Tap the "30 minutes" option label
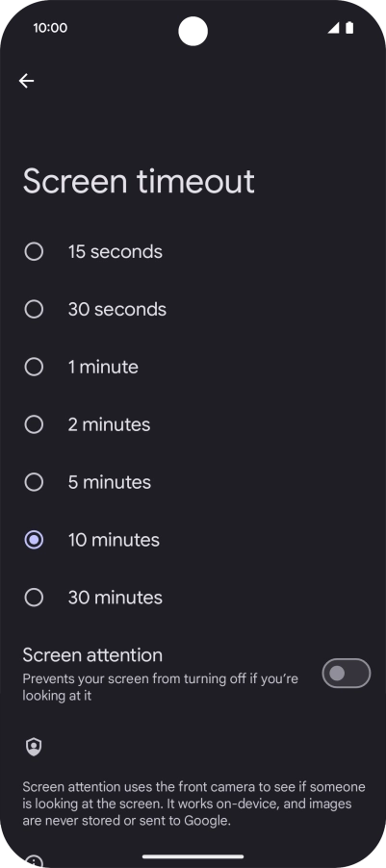Screen dimensions: 386x868 (x=116, y=598)
